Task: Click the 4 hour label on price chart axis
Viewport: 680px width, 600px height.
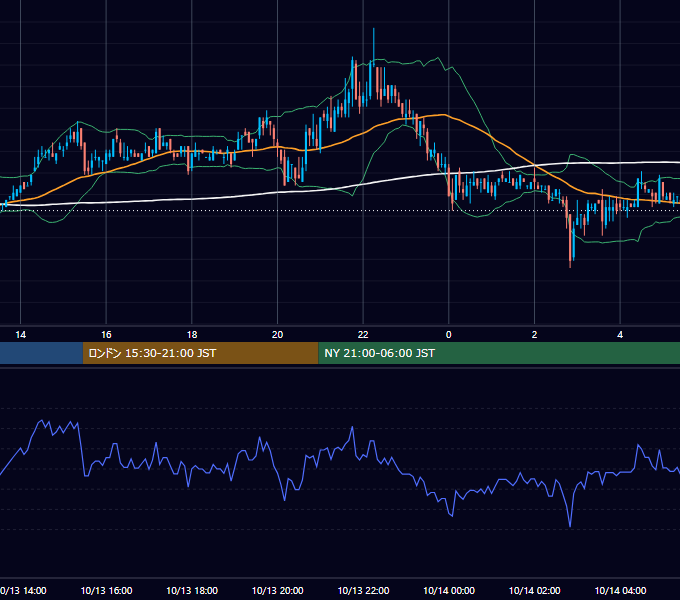Action: tap(620, 335)
